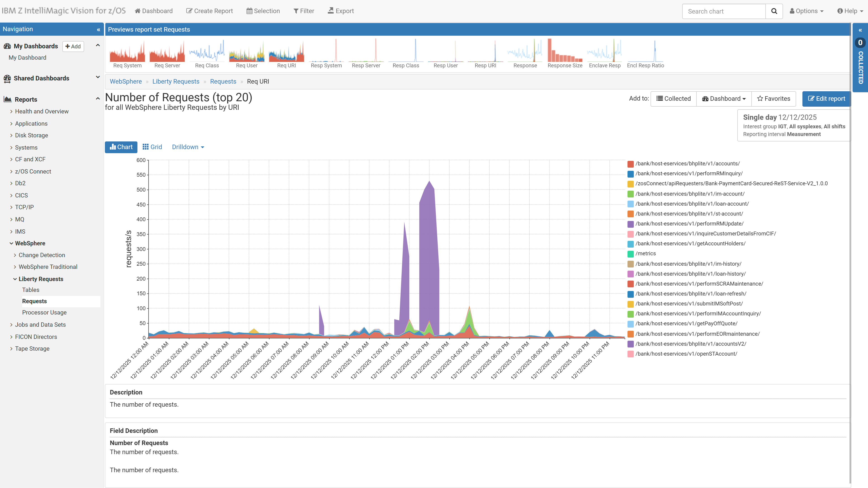The width and height of the screenshot is (868, 488).
Task: Collapse the My Dashboards section
Action: click(98, 45)
